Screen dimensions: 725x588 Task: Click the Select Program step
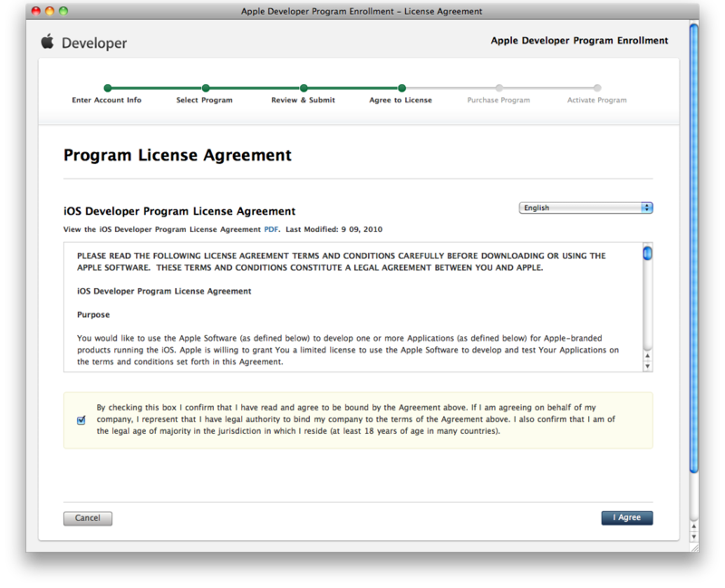coord(205,100)
